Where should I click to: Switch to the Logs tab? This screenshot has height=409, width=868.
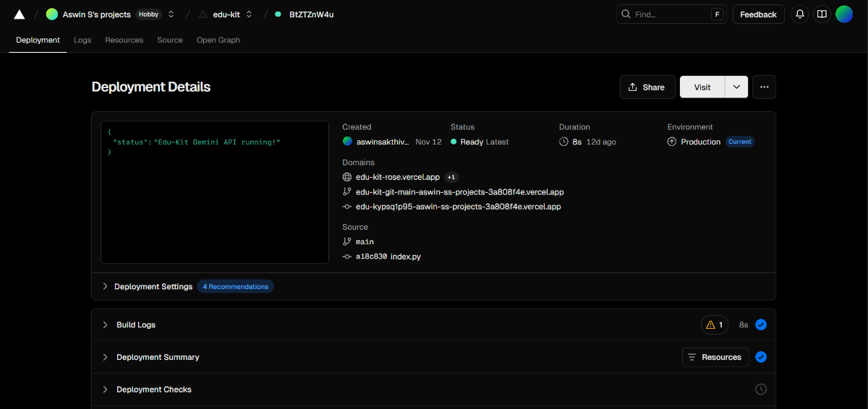pyautogui.click(x=82, y=40)
